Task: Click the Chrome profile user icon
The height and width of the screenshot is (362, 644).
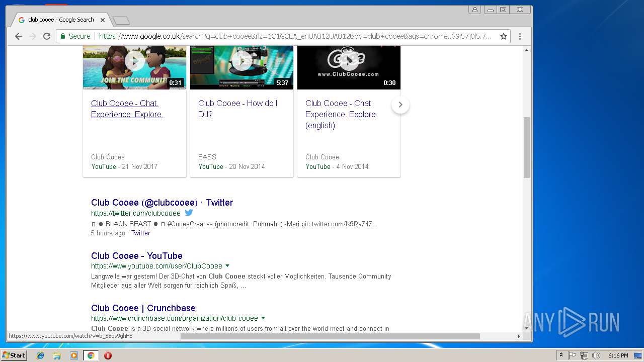Action: tap(474, 10)
